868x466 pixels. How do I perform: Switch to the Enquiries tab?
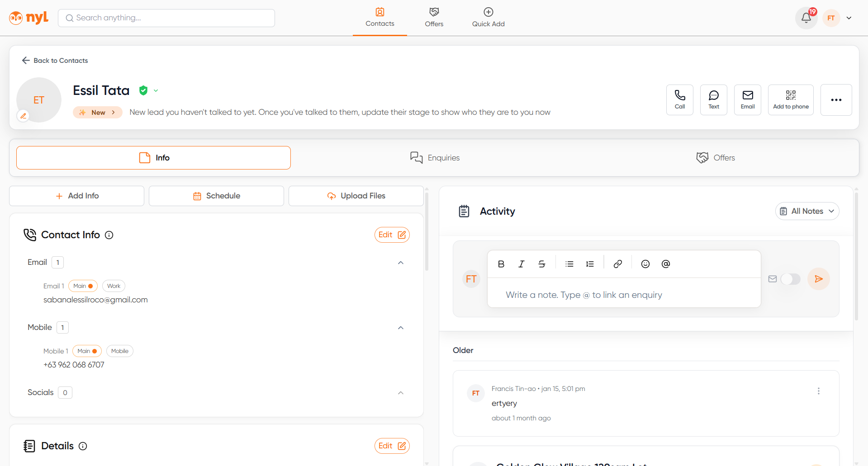tap(435, 158)
